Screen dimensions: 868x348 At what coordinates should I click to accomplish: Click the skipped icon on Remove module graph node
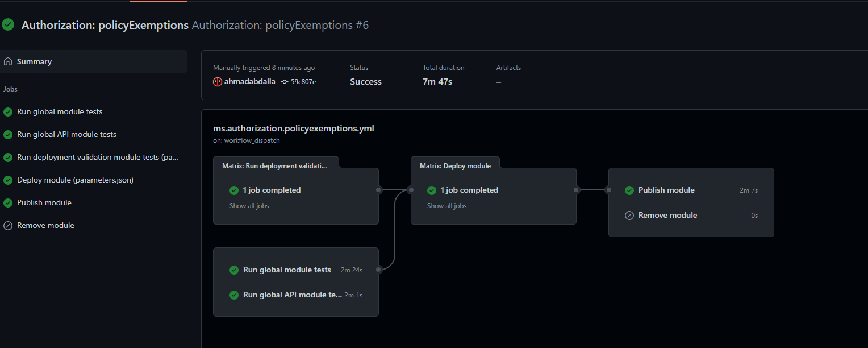tap(629, 216)
